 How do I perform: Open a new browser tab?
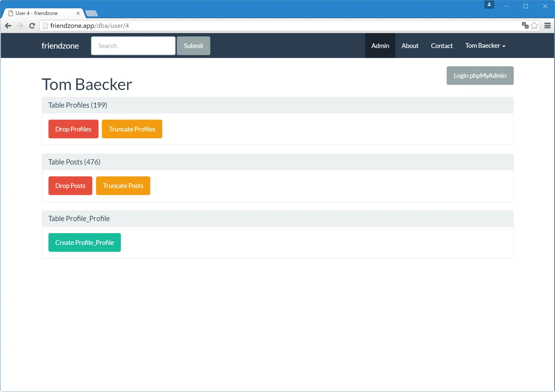pyautogui.click(x=92, y=14)
